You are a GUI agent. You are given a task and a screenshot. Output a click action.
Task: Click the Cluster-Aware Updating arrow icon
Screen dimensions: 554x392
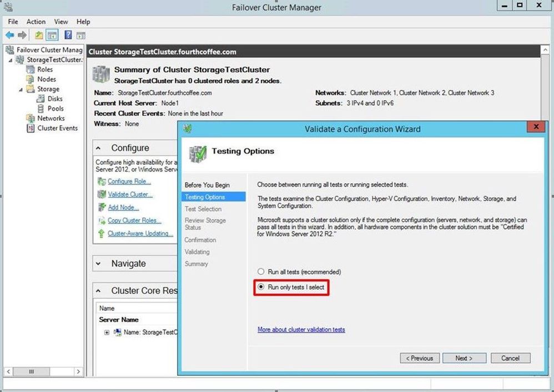point(102,234)
